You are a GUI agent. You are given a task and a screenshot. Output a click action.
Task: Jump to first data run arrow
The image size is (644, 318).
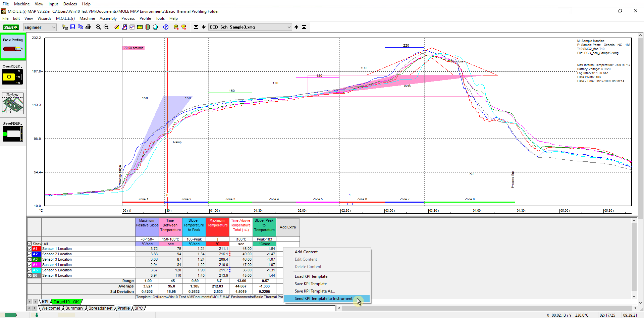click(304, 27)
